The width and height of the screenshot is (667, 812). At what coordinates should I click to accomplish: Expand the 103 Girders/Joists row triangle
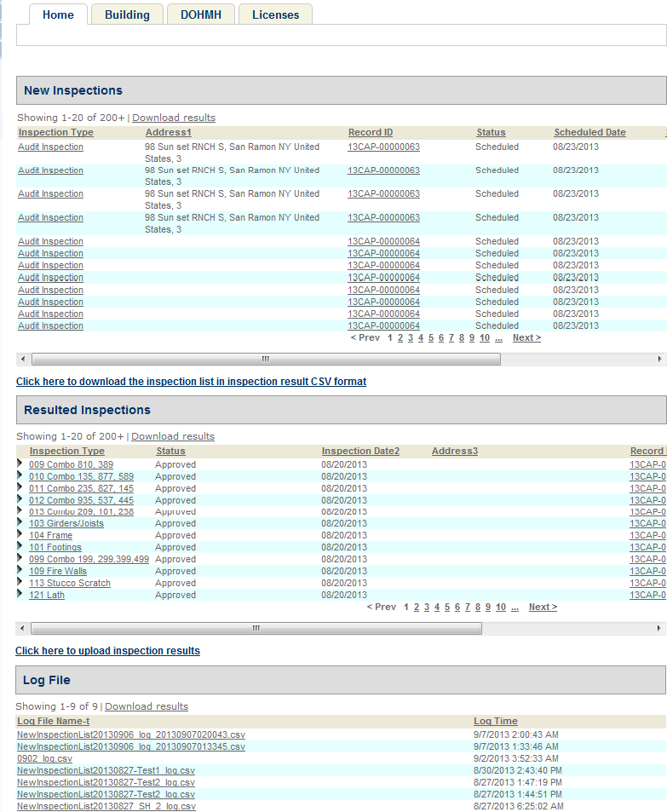tap(20, 522)
